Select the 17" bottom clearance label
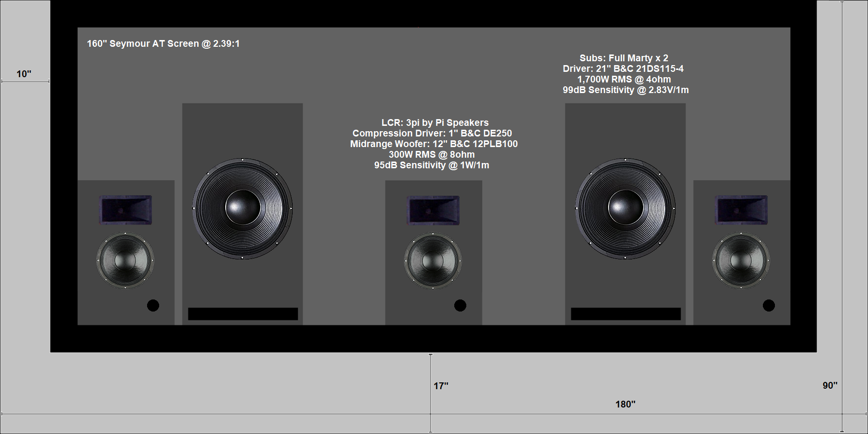The width and height of the screenshot is (868, 434). pos(441,386)
